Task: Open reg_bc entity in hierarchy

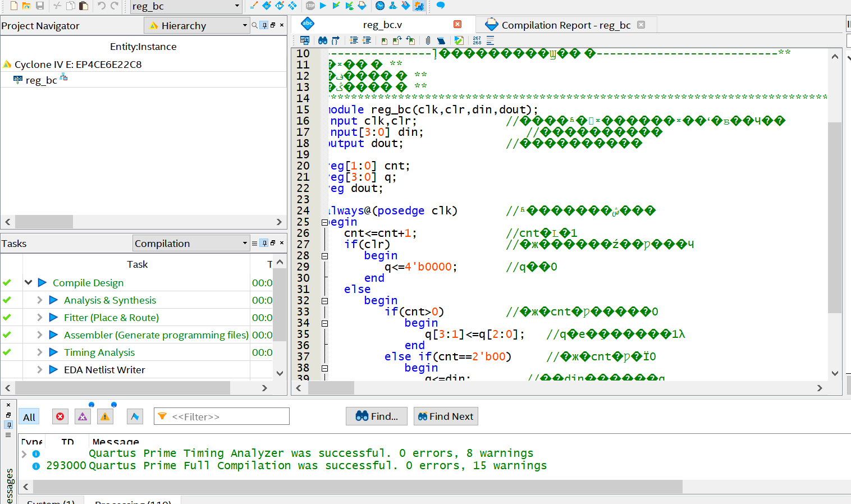Action: coord(41,80)
